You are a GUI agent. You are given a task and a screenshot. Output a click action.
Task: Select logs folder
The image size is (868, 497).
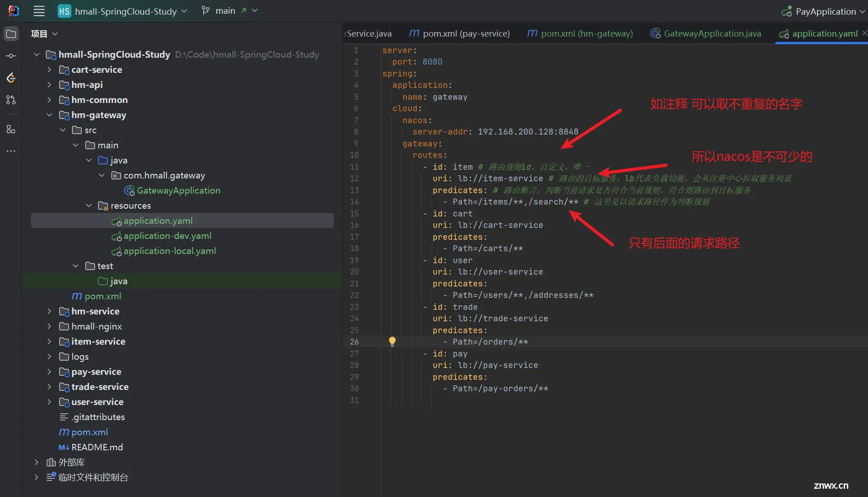[80, 357]
